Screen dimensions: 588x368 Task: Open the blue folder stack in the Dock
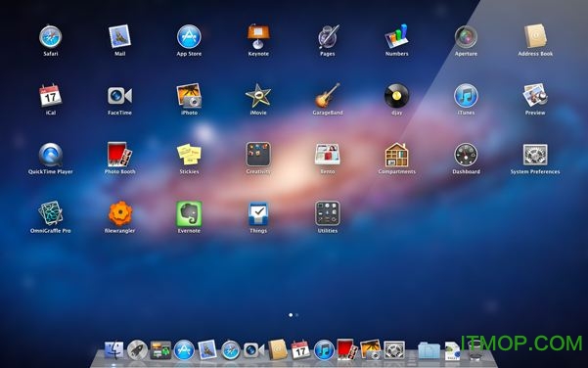coord(429,350)
